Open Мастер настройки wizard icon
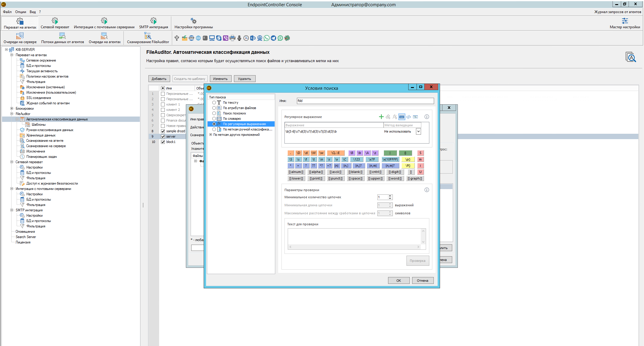The height and width of the screenshot is (346, 644). point(625,21)
